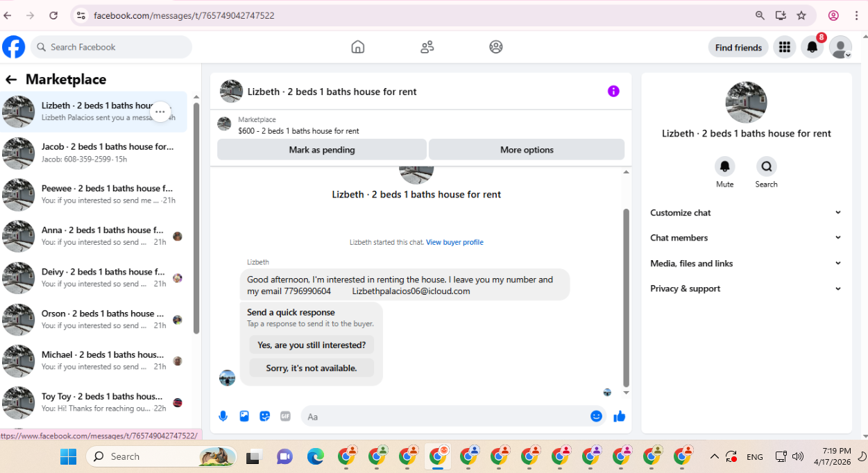Reload the browser page

[x=53, y=15]
